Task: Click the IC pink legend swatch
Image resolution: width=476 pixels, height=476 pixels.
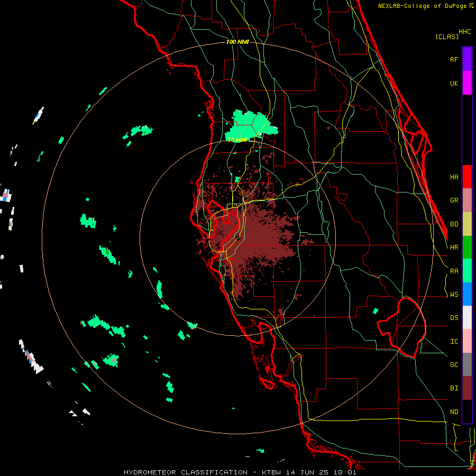Action: point(467,341)
